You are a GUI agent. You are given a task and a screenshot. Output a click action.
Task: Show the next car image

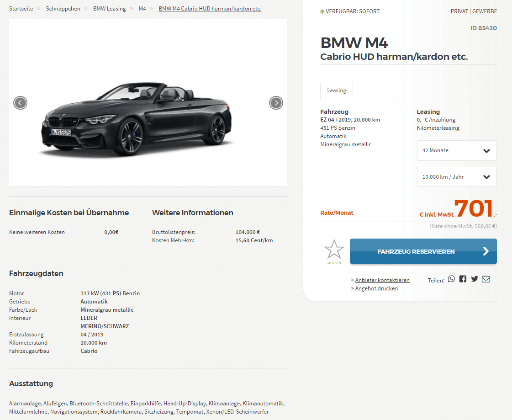coord(276,103)
